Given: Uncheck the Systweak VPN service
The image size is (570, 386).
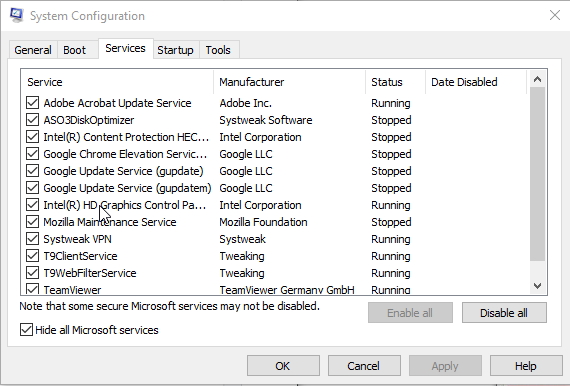Looking at the screenshot, I should coord(32,239).
